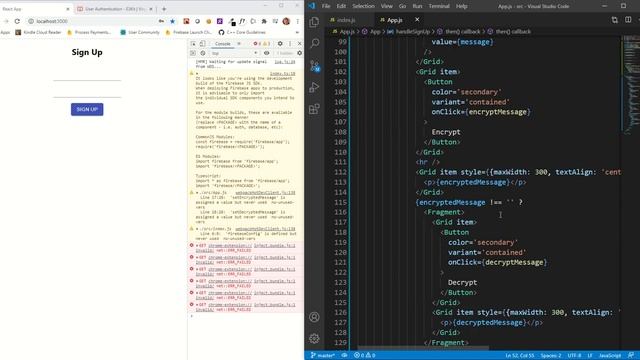Open DevTools settings gear
Image resolution: width=640 pixels, height=360 pixels.
click(x=280, y=44)
